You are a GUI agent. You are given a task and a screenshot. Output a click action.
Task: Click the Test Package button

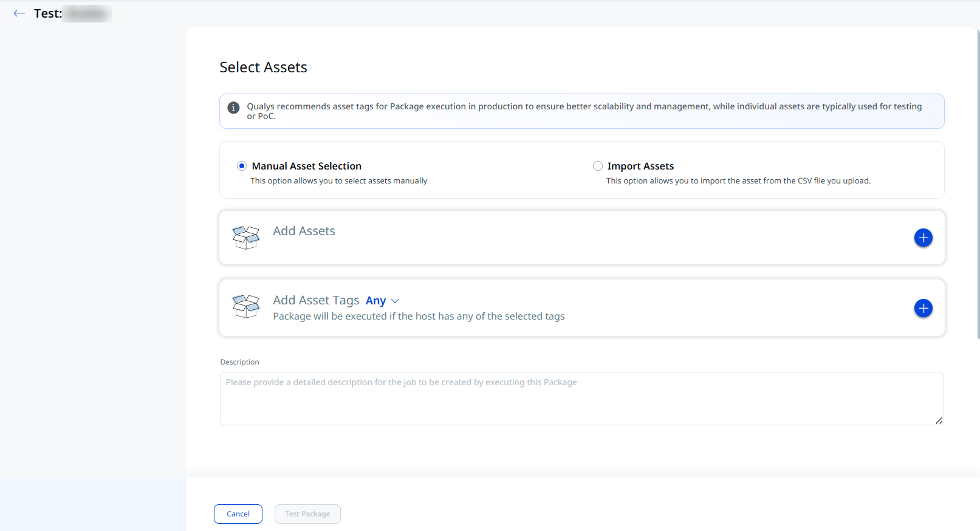[x=307, y=514]
